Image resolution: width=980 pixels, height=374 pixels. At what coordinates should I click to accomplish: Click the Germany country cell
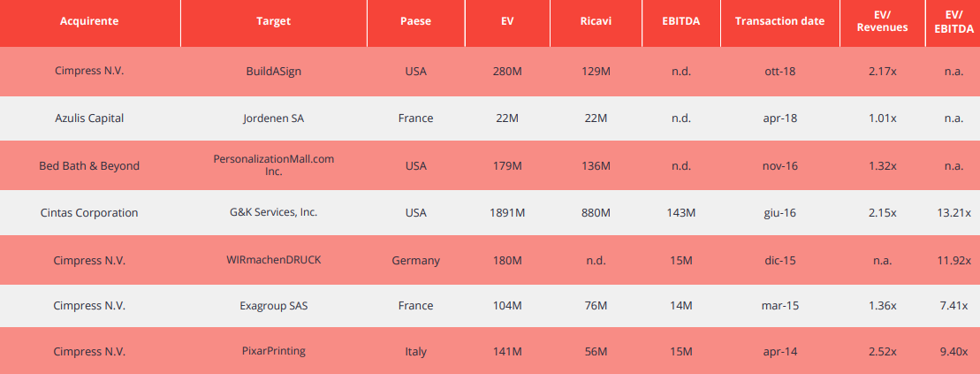click(415, 260)
